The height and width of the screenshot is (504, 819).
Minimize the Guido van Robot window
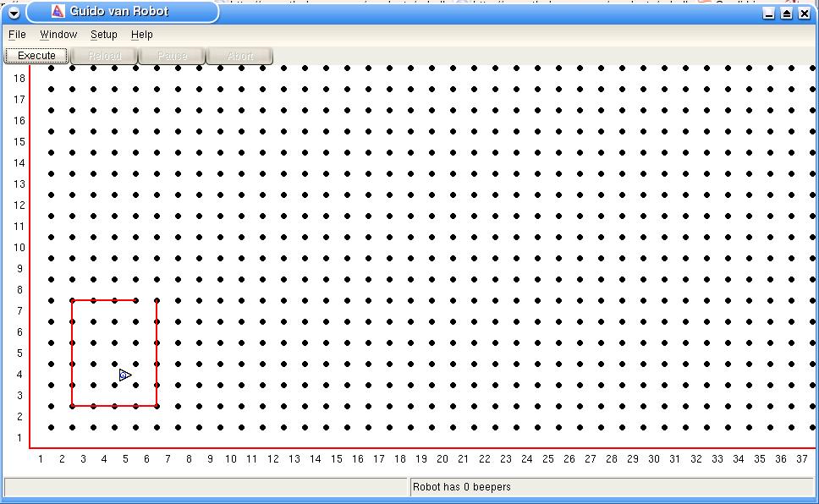768,13
